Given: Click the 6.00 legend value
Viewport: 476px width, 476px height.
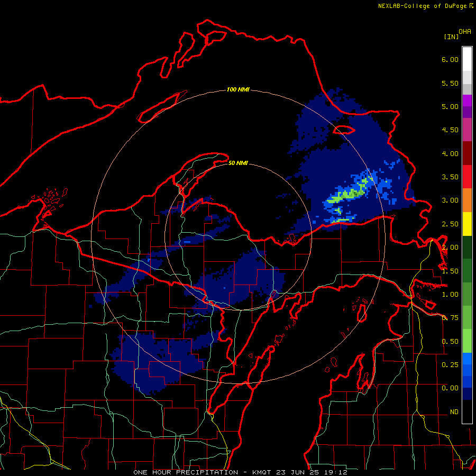Looking at the screenshot, I should 450,59.
